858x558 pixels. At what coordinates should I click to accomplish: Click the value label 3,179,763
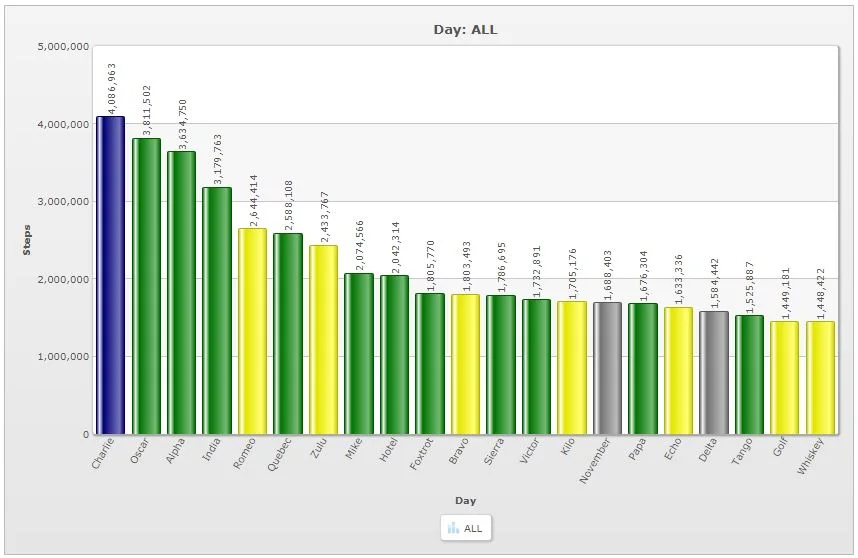217,160
